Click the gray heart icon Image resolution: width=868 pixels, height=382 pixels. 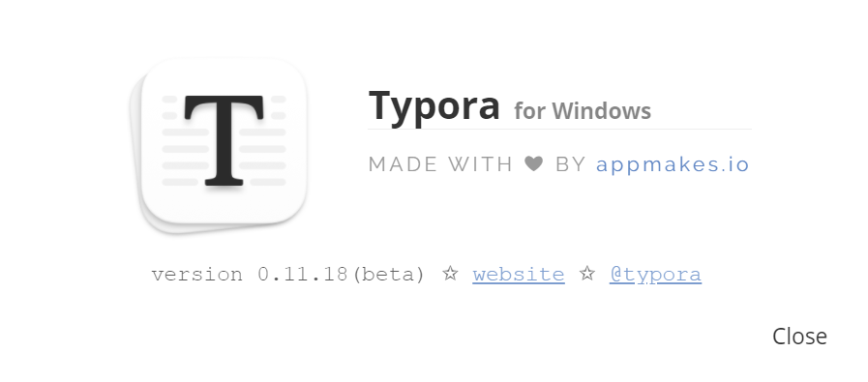click(533, 163)
